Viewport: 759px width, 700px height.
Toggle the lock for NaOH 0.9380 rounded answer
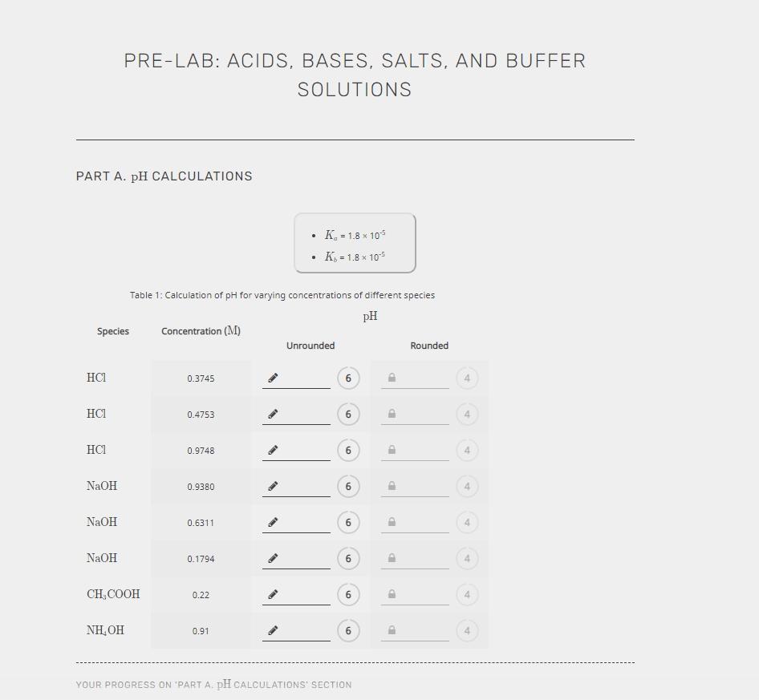click(392, 486)
